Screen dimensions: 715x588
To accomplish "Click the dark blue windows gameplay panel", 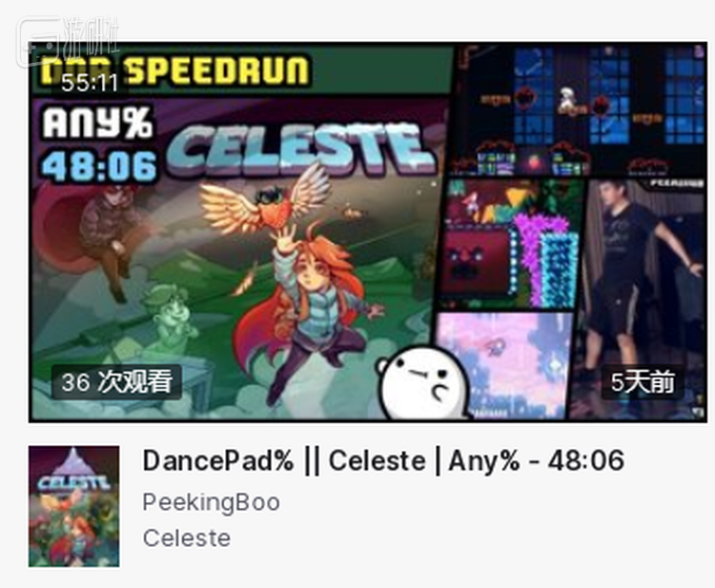I will (x=580, y=110).
